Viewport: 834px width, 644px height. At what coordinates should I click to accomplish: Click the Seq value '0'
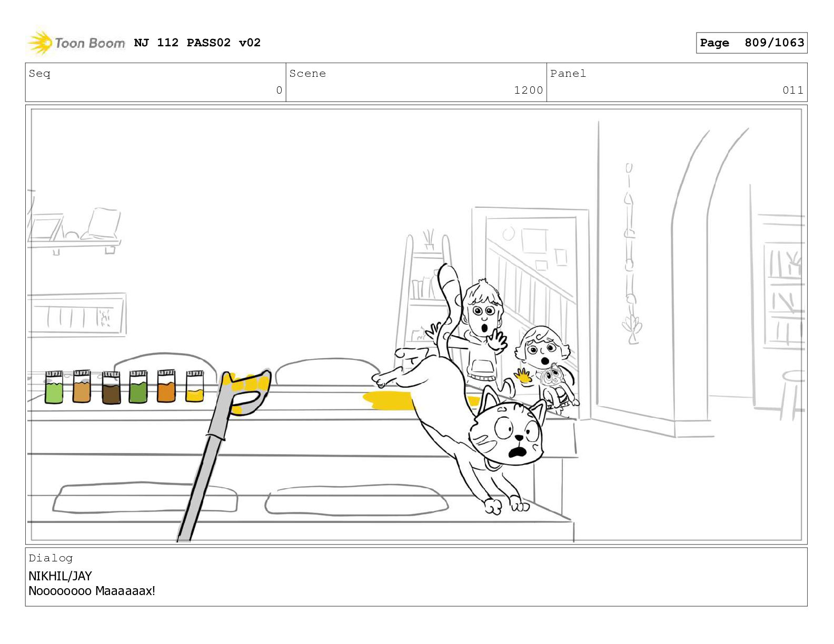coord(279,90)
